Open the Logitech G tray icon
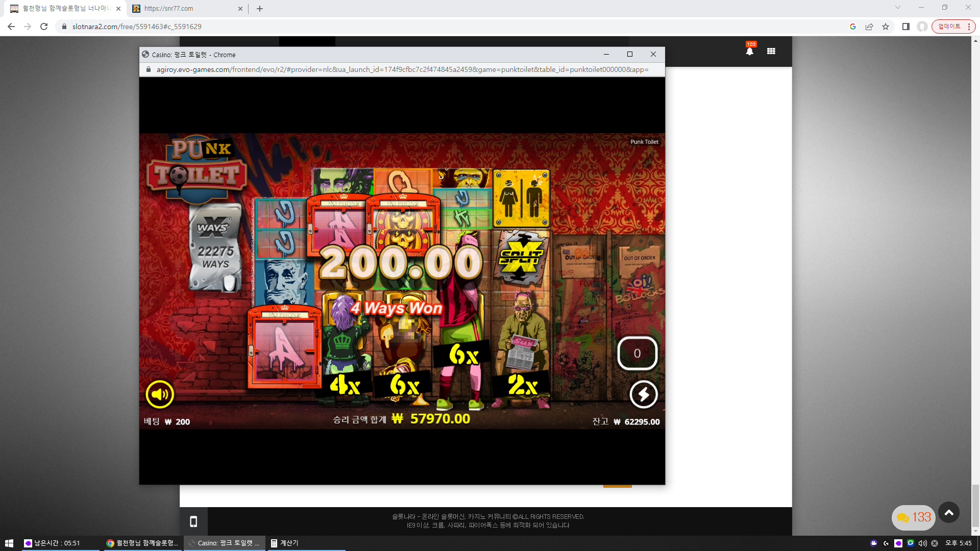This screenshot has width=980, height=551. 886,543
